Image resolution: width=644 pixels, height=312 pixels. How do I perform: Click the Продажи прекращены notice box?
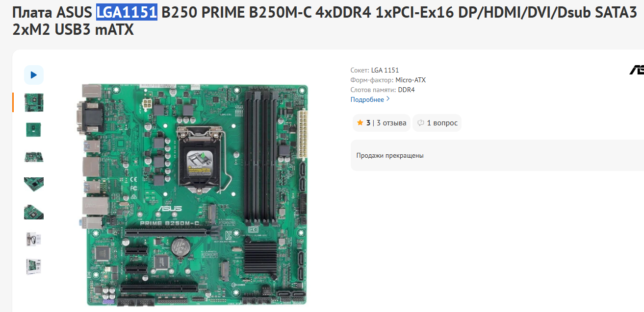coord(497,155)
